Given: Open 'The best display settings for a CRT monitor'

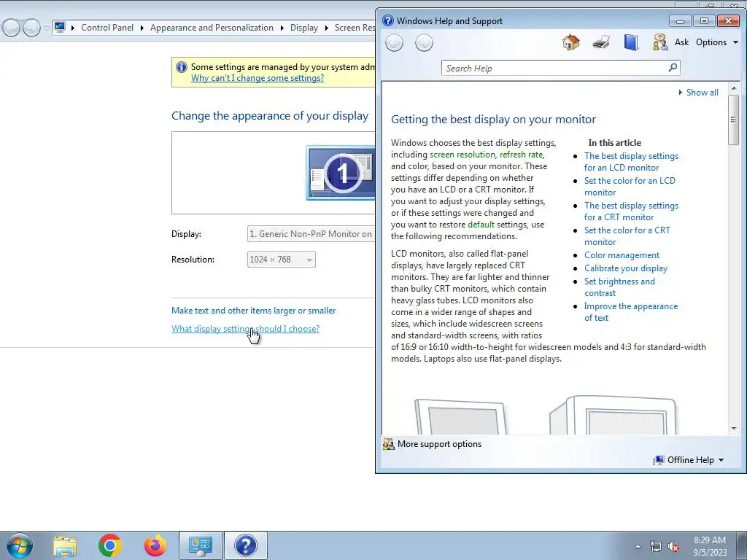Looking at the screenshot, I should pyautogui.click(x=631, y=211).
